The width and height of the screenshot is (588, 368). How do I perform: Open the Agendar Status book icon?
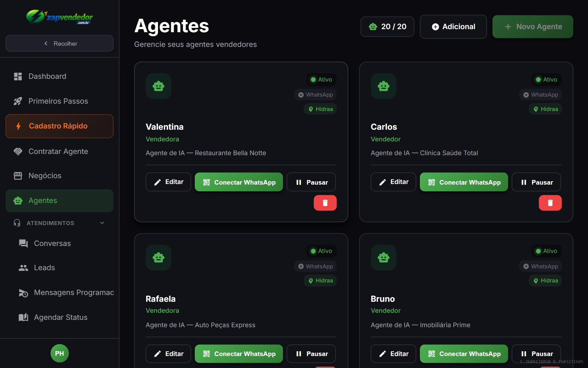coord(23,317)
